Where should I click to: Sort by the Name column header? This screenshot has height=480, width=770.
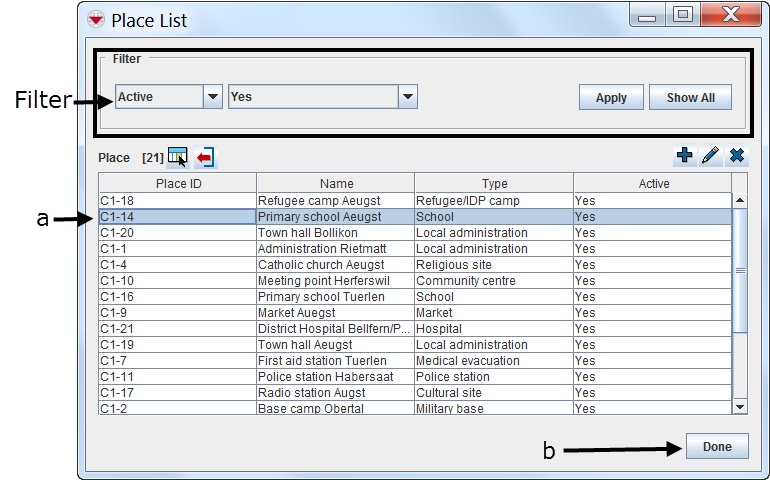click(x=336, y=184)
